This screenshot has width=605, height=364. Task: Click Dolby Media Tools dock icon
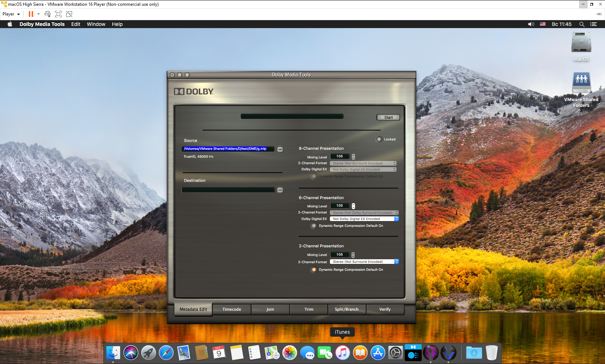pos(413,353)
